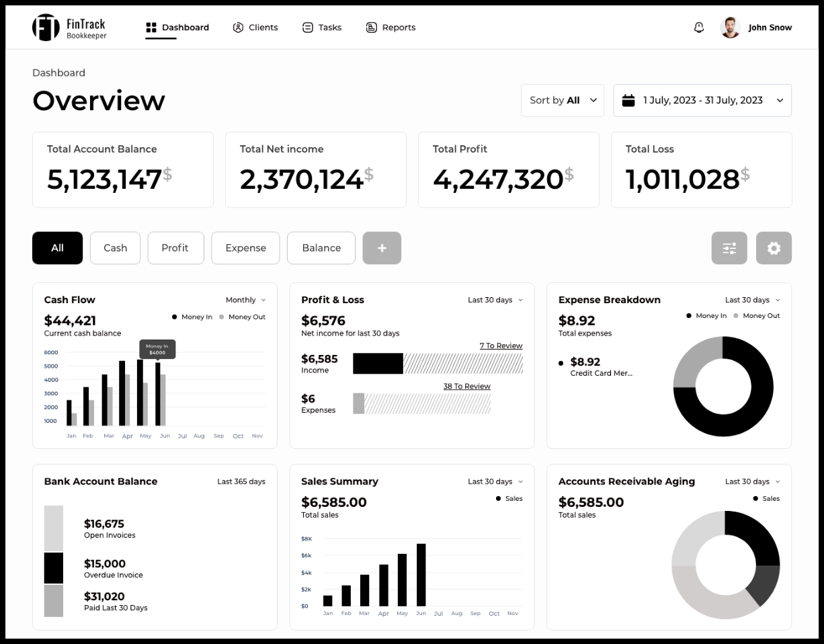
Task: Go to the Tasks tab
Action: pos(322,28)
